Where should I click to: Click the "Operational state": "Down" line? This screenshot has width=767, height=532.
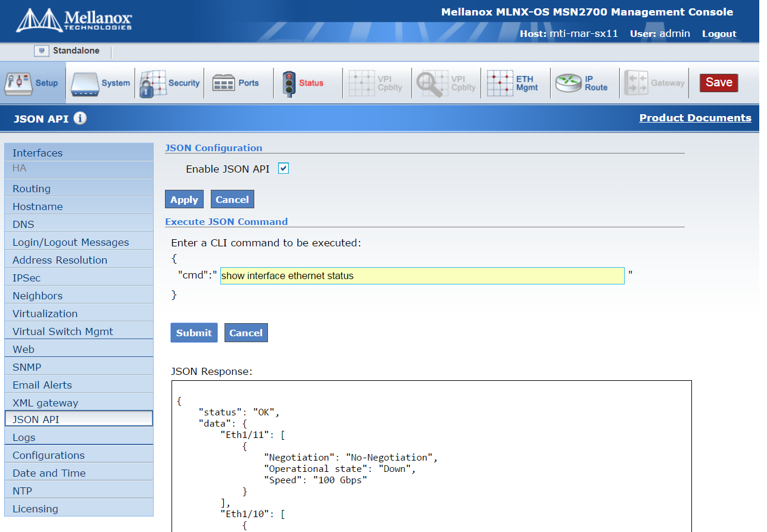[x=340, y=469]
